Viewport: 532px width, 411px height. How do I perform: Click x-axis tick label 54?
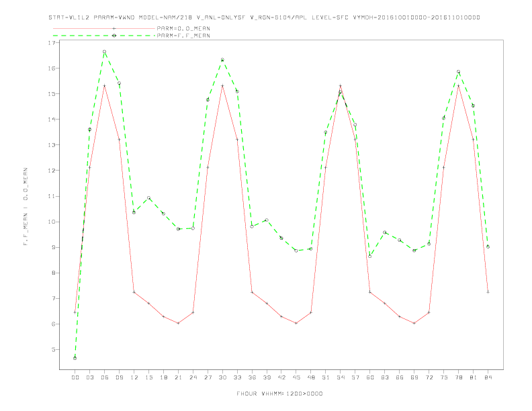click(x=341, y=377)
